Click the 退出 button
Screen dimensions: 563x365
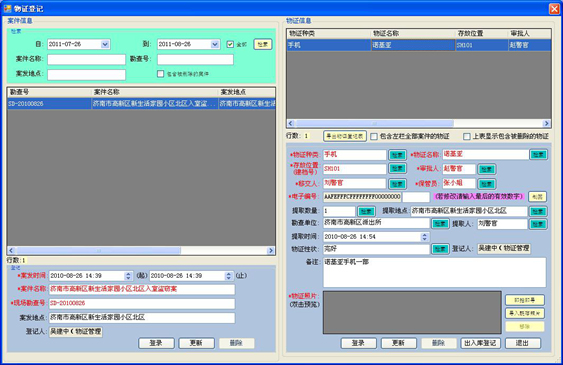tap(522, 343)
